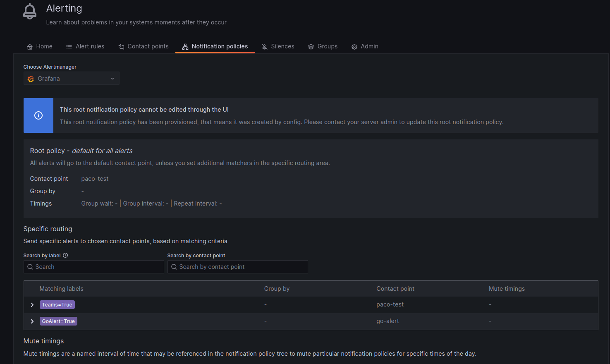Click the Search by contact point input field

point(238,267)
